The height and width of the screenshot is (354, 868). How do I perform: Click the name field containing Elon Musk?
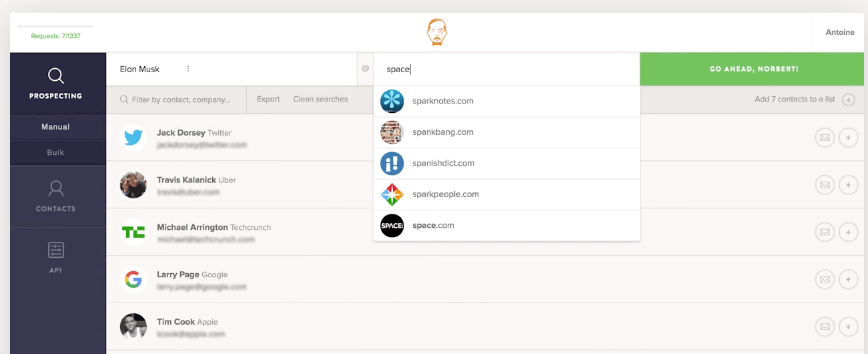click(x=232, y=69)
